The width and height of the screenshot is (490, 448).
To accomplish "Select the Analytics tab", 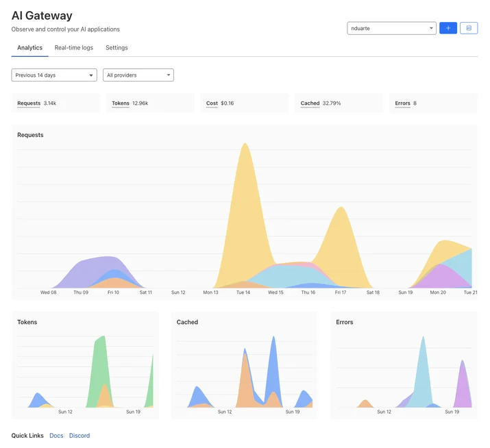I will pyautogui.click(x=29, y=47).
